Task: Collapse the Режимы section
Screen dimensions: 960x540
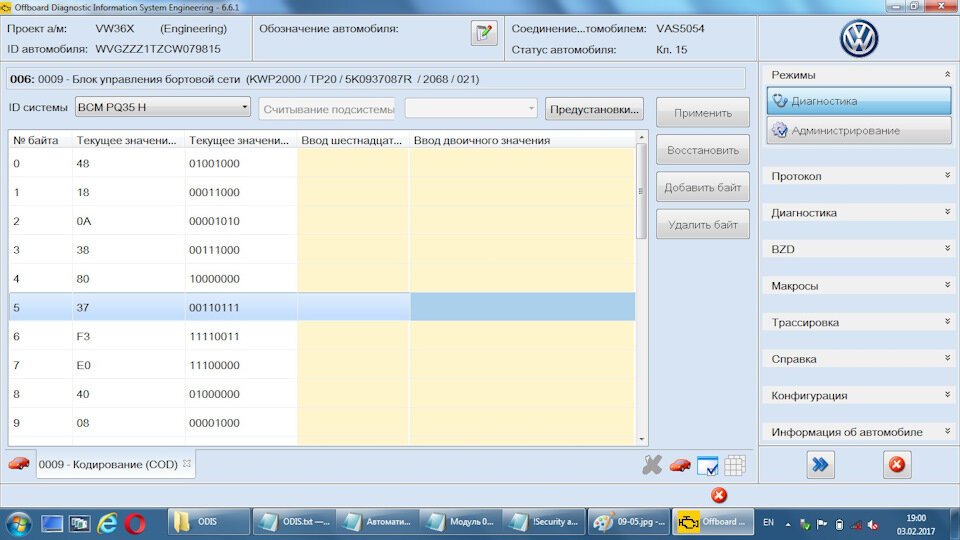Action: (x=947, y=75)
